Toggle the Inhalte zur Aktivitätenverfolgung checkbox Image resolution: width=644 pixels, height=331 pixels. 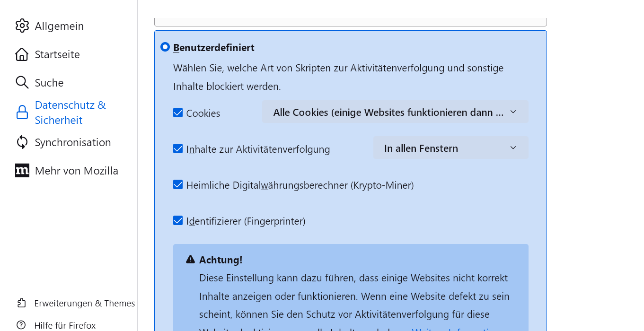(x=178, y=149)
